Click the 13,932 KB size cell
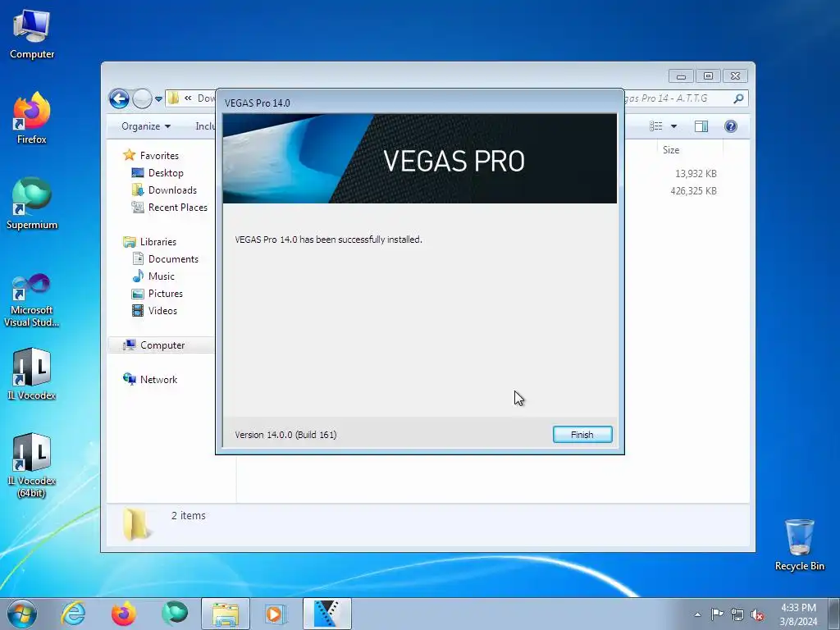This screenshot has width=840, height=630. coord(696,174)
